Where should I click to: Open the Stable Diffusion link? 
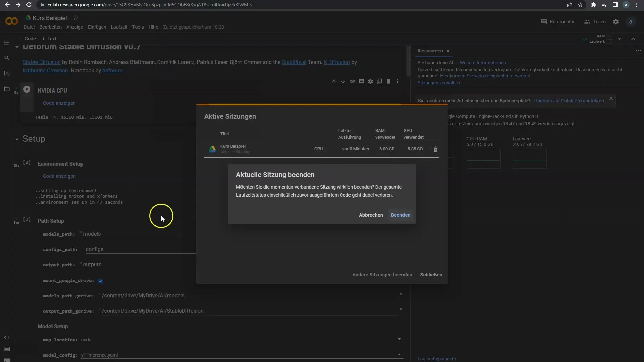click(42, 62)
